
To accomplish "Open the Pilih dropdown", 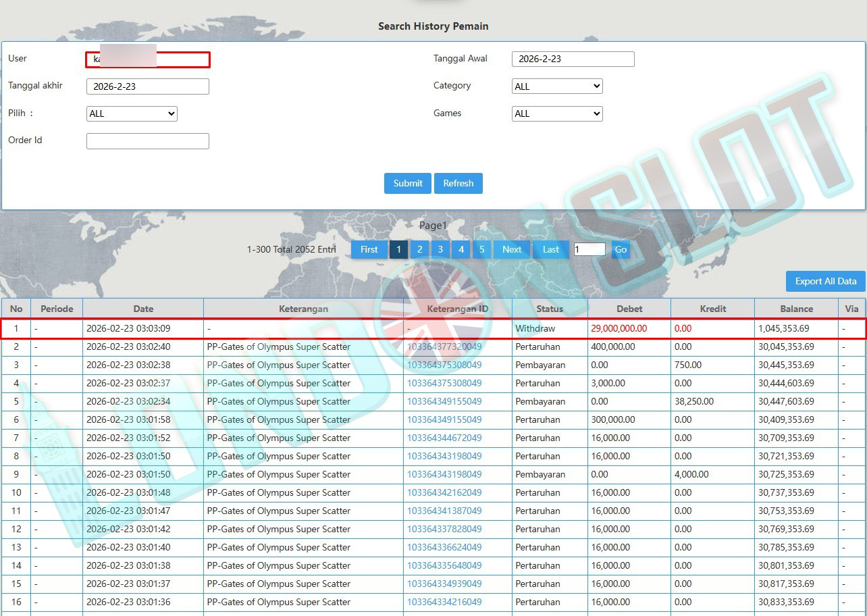I will coord(132,114).
